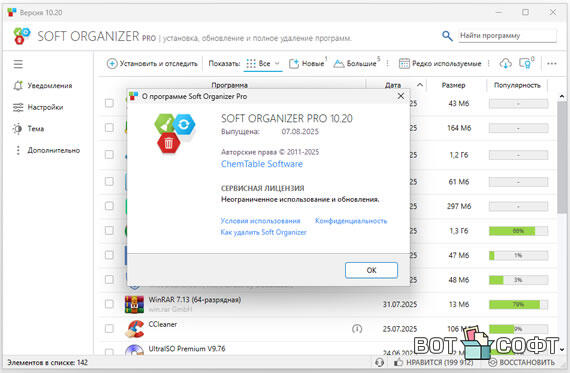570x373 pixels.
Task: Close the О программе dialog
Action: 401,96
